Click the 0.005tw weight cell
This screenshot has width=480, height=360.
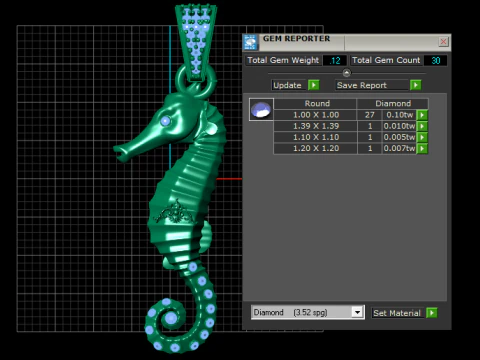(x=399, y=137)
